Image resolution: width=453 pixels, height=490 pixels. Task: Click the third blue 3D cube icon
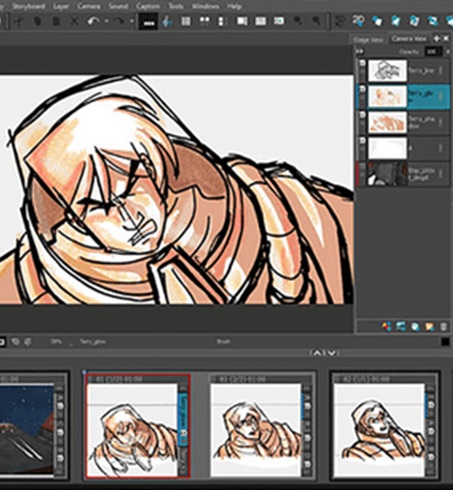(414, 21)
